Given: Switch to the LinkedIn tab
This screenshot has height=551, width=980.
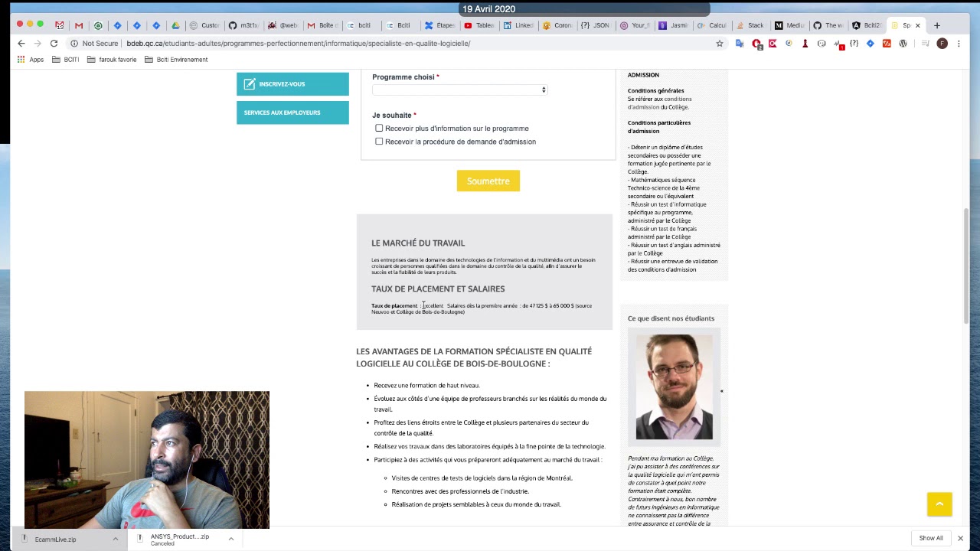Looking at the screenshot, I should tap(518, 25).
